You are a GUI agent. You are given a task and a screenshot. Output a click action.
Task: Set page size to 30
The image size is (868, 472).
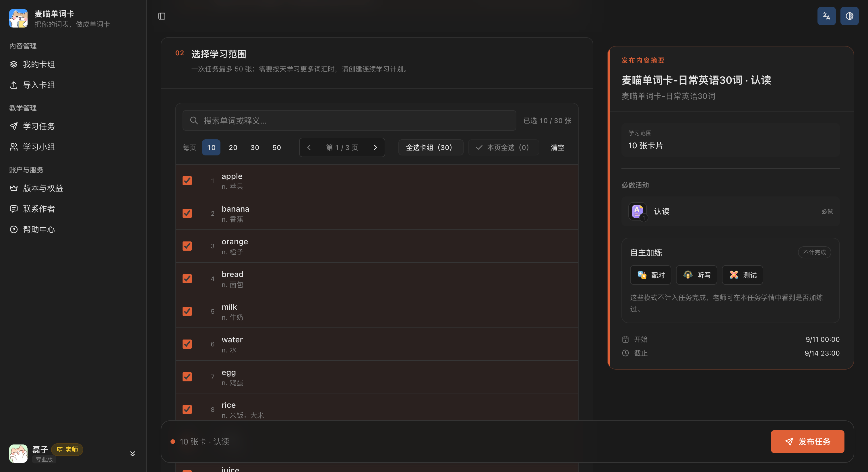pos(255,147)
